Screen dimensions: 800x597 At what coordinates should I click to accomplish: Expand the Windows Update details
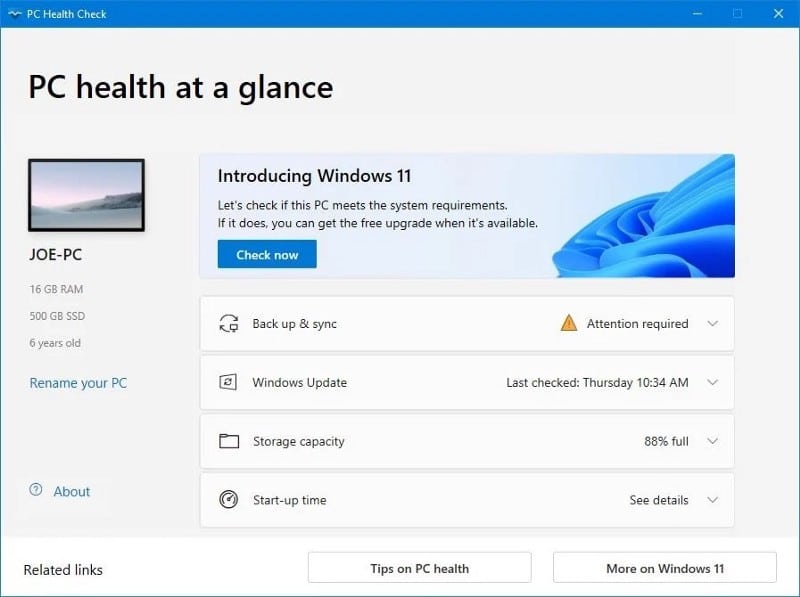[x=713, y=382]
